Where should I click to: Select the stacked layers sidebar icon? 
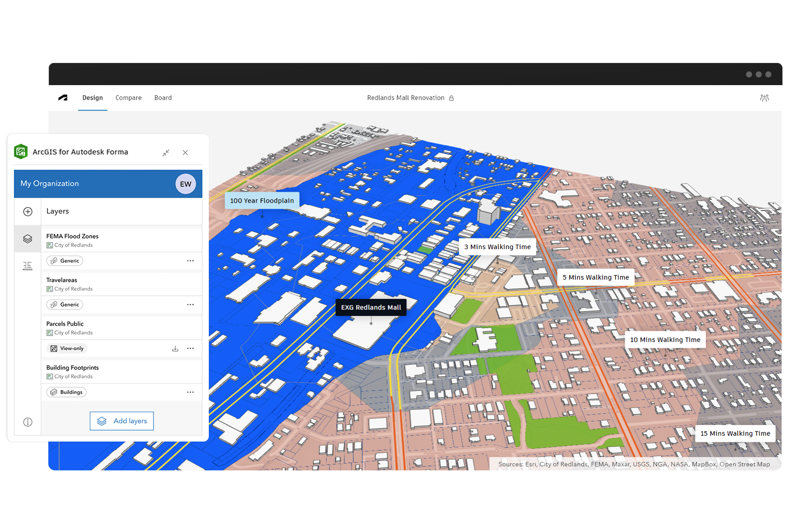pyautogui.click(x=27, y=239)
